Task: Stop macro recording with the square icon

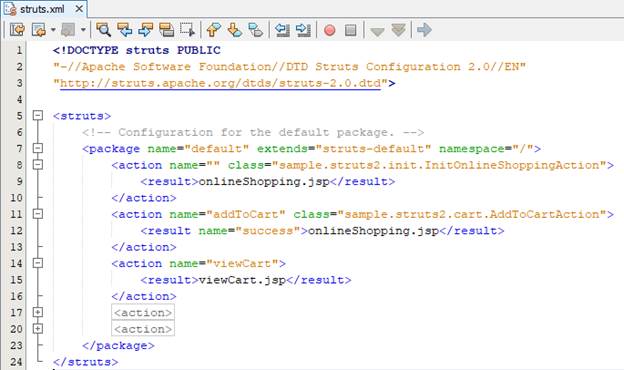Action: coord(351,30)
